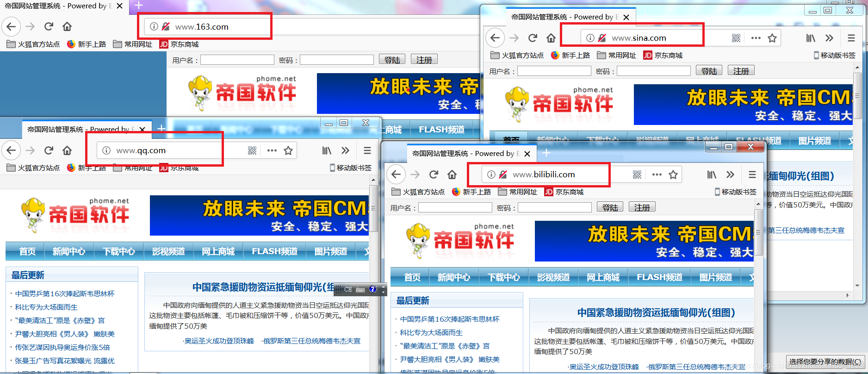This screenshot has width=868, height=374.
Task: Open 火狐官方站点 folder in bilibili.com window
Action: pos(418,192)
